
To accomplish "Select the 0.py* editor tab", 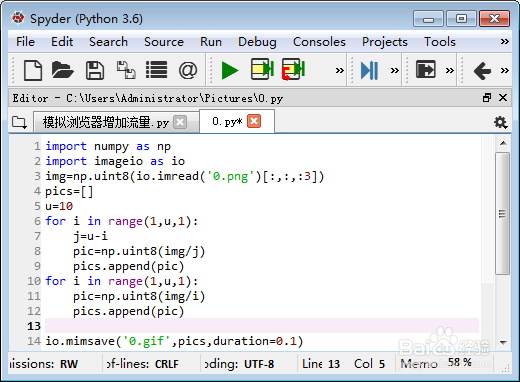I will [x=237, y=121].
